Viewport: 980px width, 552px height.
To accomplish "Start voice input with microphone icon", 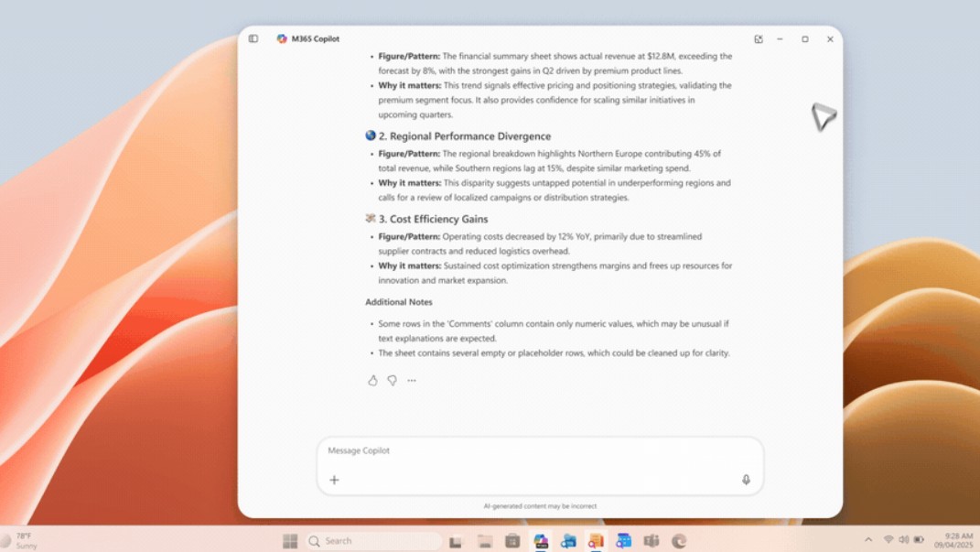I will (x=746, y=480).
